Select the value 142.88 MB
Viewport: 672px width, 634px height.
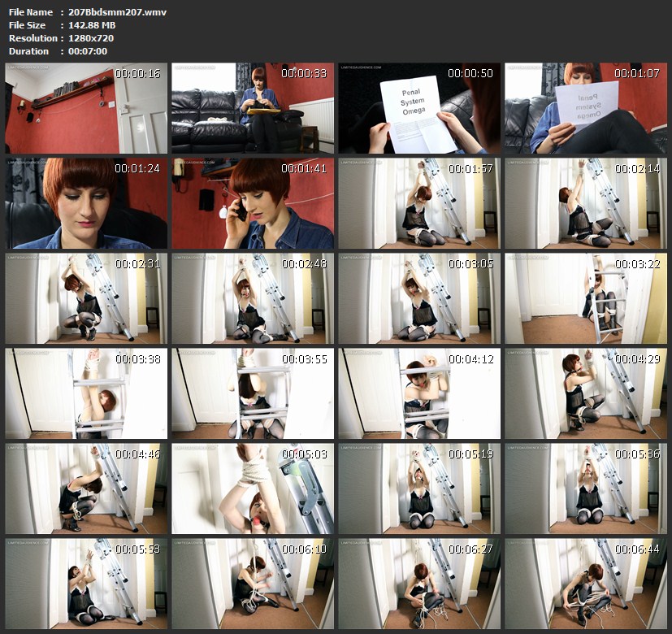[92, 25]
